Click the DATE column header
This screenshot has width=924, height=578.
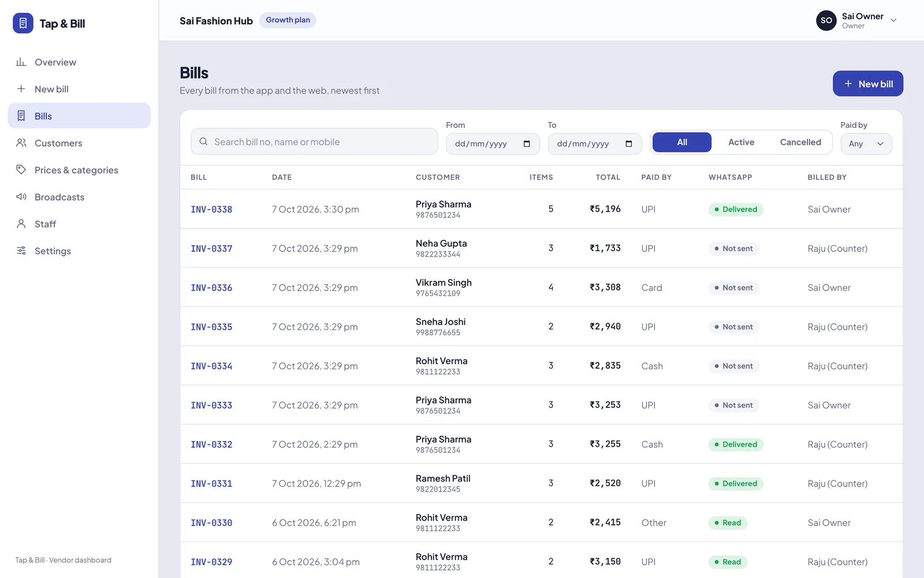(x=282, y=177)
